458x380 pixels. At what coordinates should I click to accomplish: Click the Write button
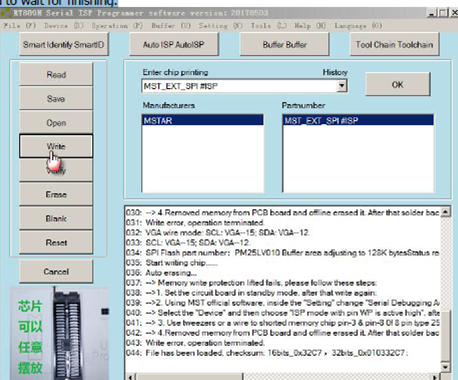click(56, 146)
